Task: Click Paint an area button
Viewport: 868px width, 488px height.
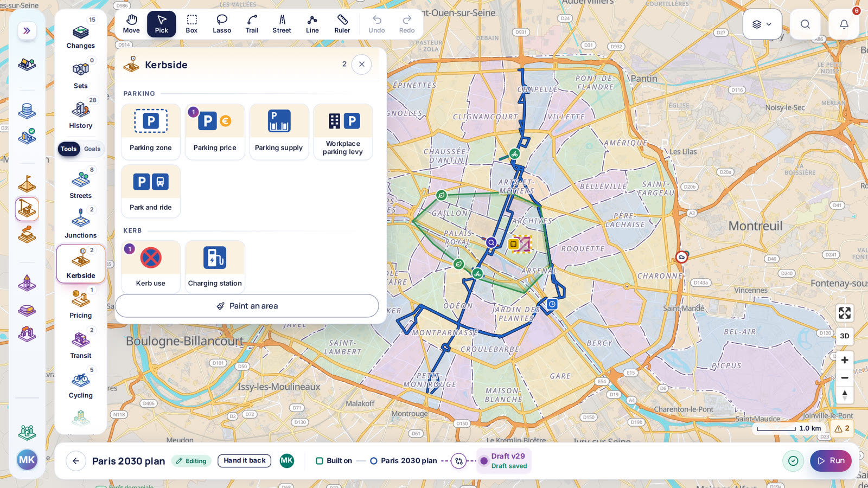Action: pyautogui.click(x=247, y=306)
